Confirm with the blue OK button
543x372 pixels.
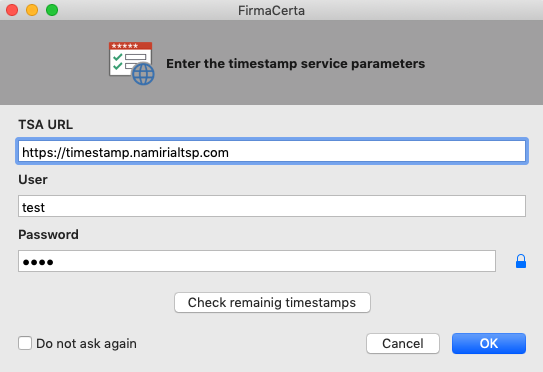(489, 343)
